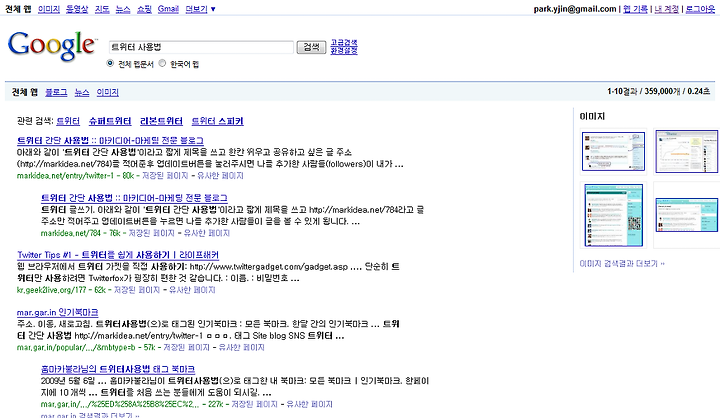Screen dimensions: 720x418
Task: Open the indented result title above markidea.net/784
Action: (134, 198)
